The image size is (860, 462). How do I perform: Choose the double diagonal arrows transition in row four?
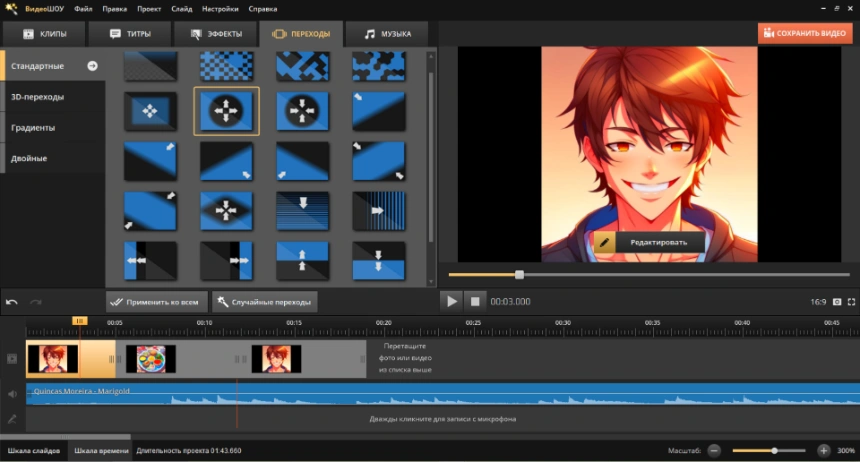[x=150, y=211]
